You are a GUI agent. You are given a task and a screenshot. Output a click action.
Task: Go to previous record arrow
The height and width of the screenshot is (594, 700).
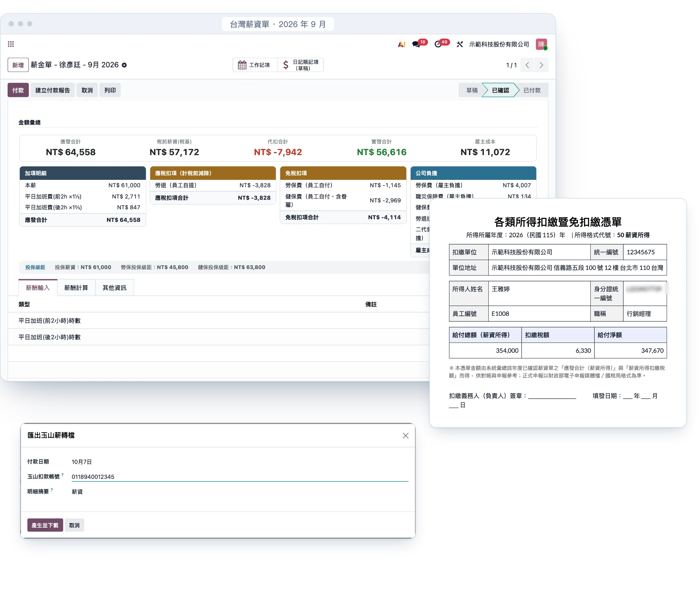coord(527,65)
